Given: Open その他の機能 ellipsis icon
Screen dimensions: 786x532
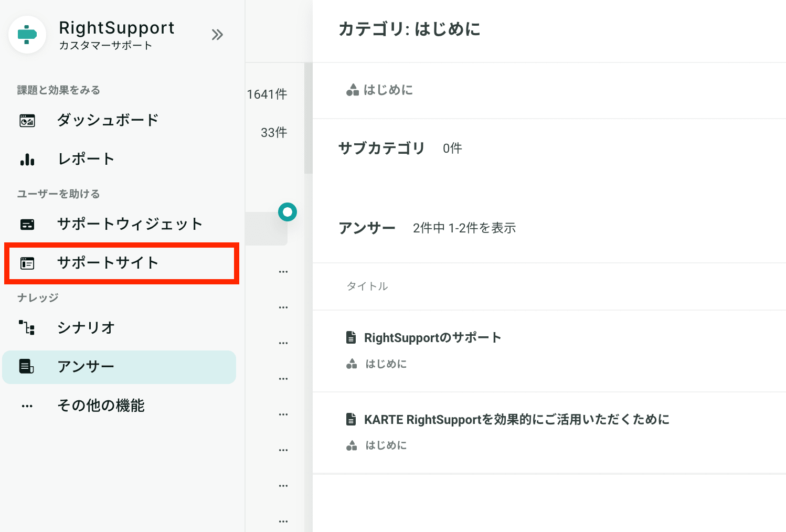Looking at the screenshot, I should point(27,406).
